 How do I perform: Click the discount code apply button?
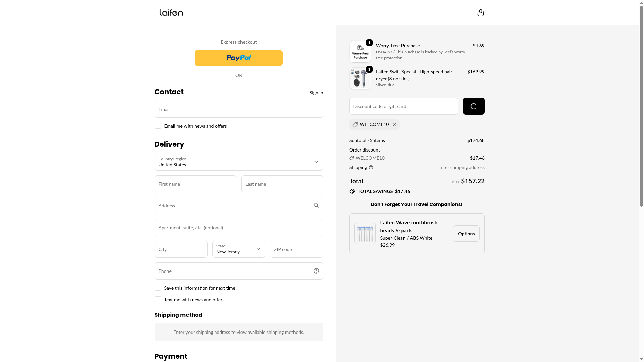pyautogui.click(x=473, y=106)
